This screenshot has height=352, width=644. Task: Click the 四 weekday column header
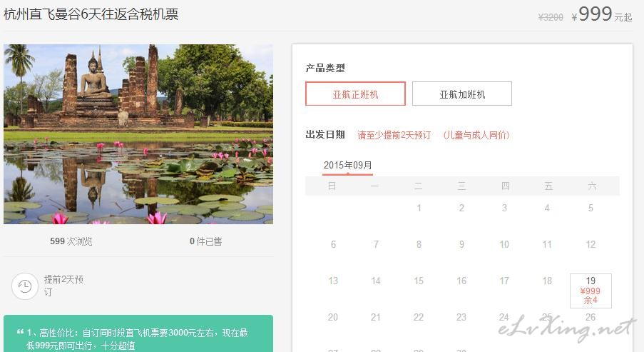[x=506, y=186]
